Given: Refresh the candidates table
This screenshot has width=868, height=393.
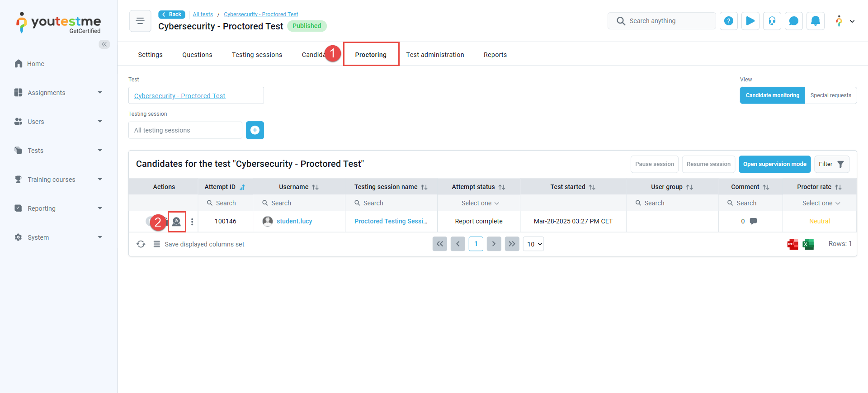Looking at the screenshot, I should [141, 244].
